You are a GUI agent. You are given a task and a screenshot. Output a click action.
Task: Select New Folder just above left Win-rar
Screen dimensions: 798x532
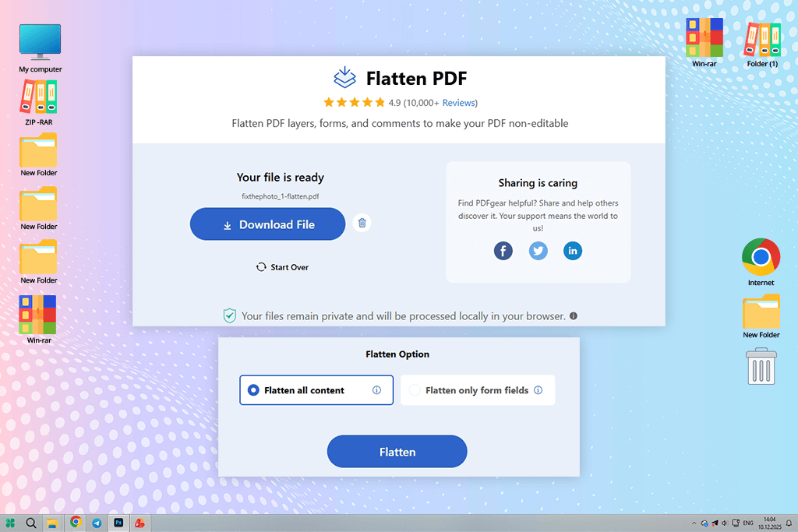point(39,262)
